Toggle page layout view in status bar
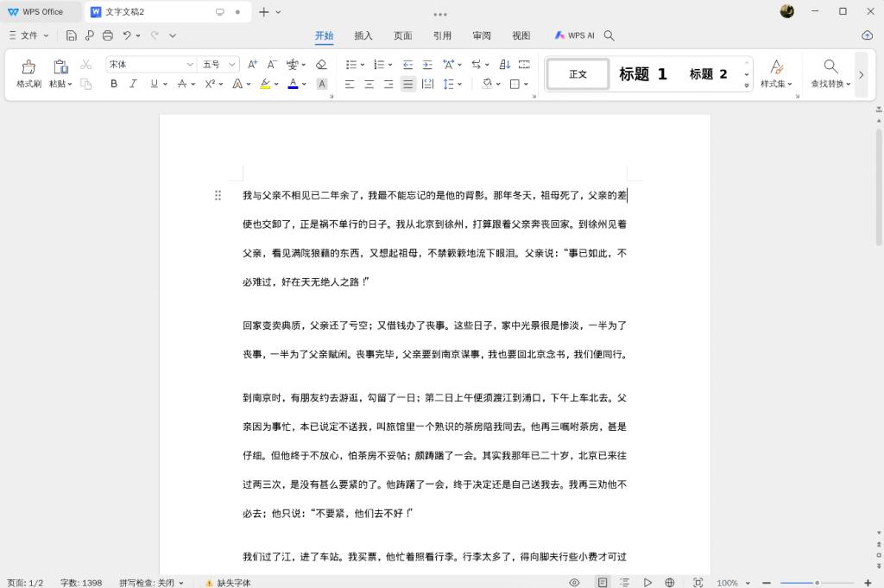The width and height of the screenshot is (884, 588). [602, 582]
